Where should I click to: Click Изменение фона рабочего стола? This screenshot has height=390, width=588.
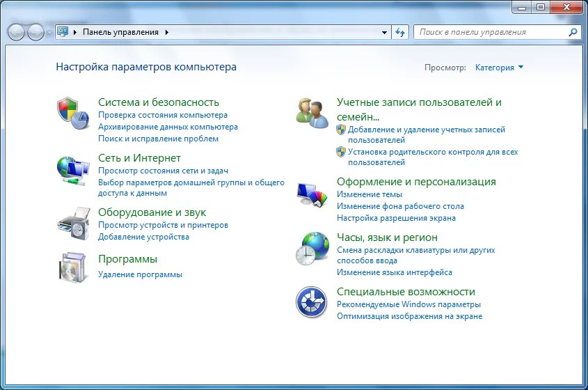point(400,206)
